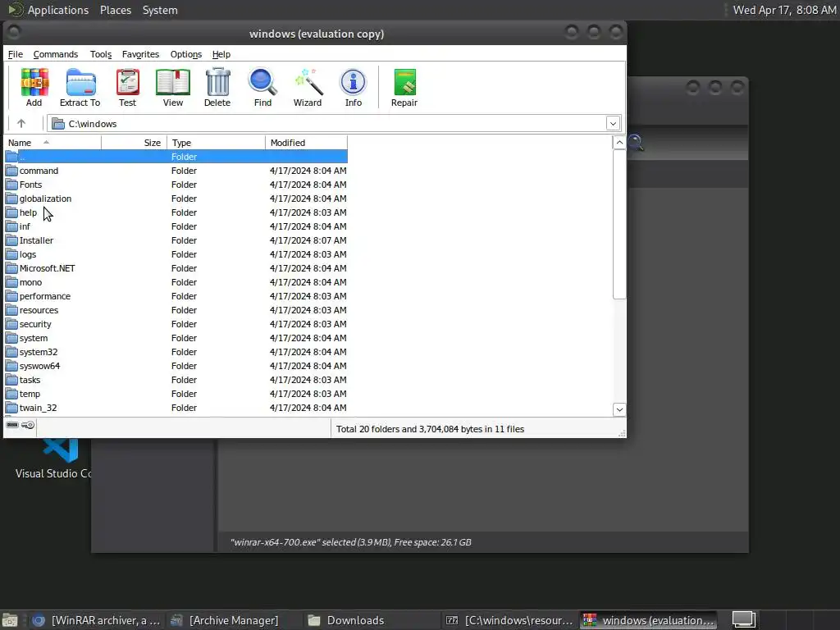Open the Commands menu
Screen dimensions: 840x630
56,54
